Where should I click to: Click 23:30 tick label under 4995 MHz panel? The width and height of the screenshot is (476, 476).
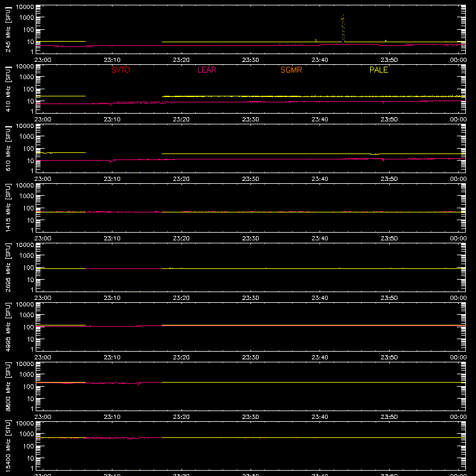click(x=250, y=358)
